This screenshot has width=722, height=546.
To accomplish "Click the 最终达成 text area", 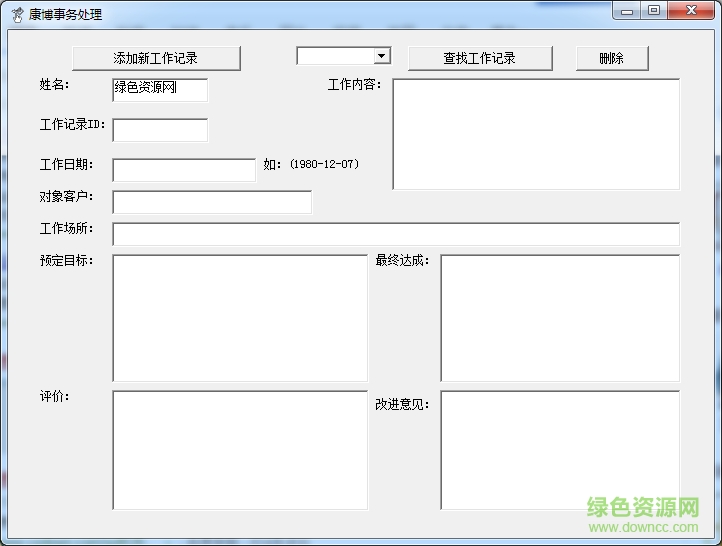I will click(560, 318).
